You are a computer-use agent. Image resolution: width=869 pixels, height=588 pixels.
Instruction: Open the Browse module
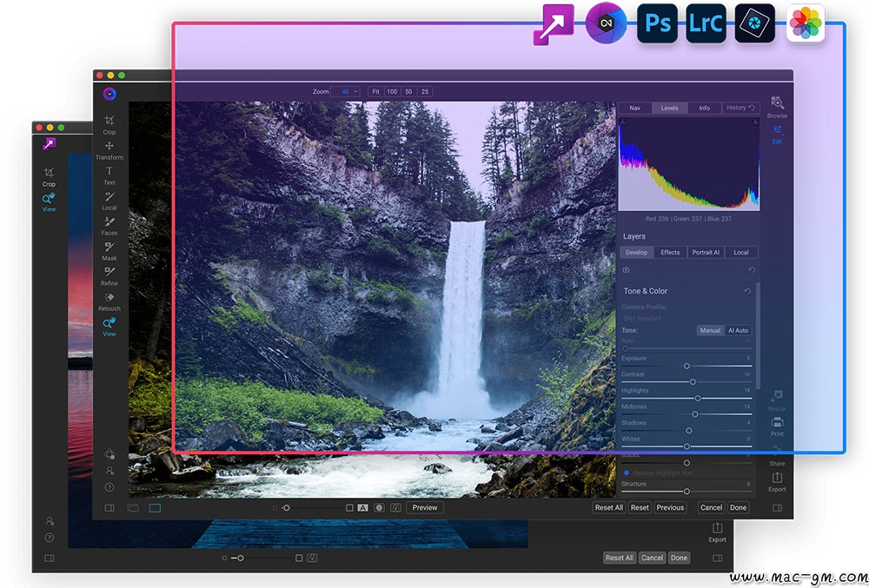(777, 108)
